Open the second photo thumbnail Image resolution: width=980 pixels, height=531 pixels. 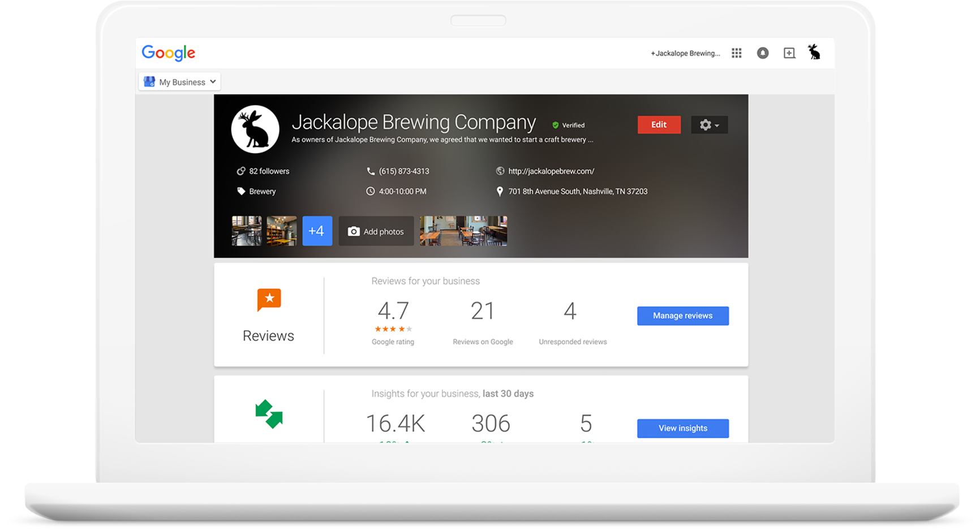click(282, 231)
